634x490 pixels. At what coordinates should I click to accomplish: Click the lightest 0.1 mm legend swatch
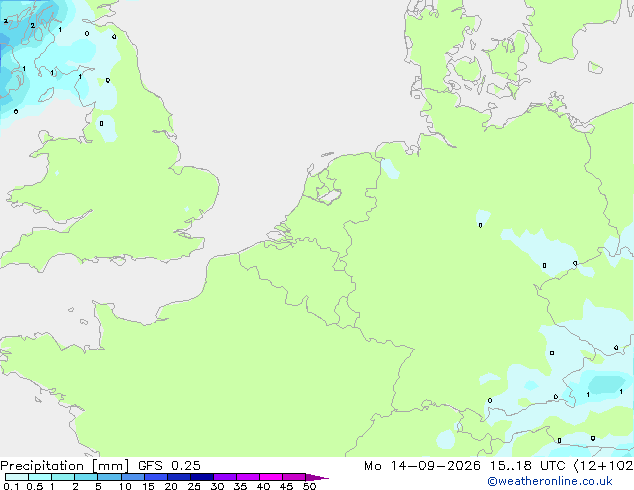(x=17, y=477)
